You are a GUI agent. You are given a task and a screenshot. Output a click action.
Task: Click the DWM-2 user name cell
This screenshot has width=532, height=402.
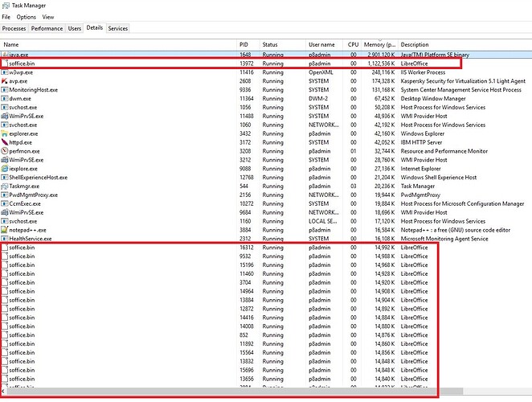[x=318, y=99]
